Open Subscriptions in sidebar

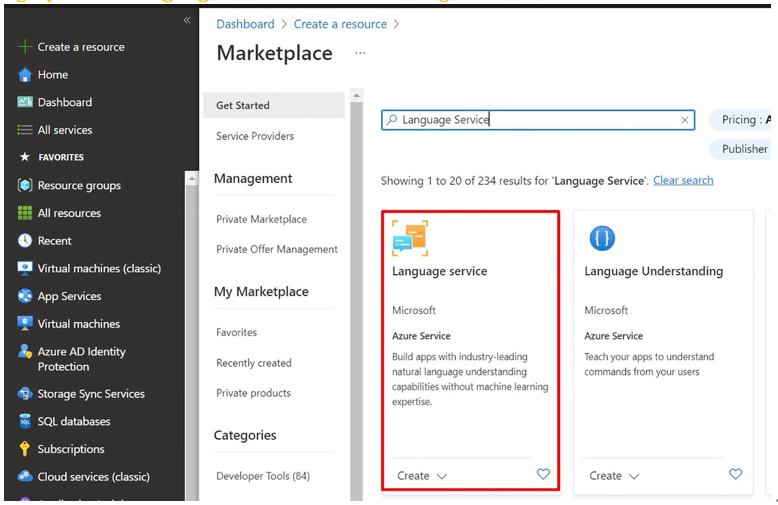pyautogui.click(x=71, y=449)
